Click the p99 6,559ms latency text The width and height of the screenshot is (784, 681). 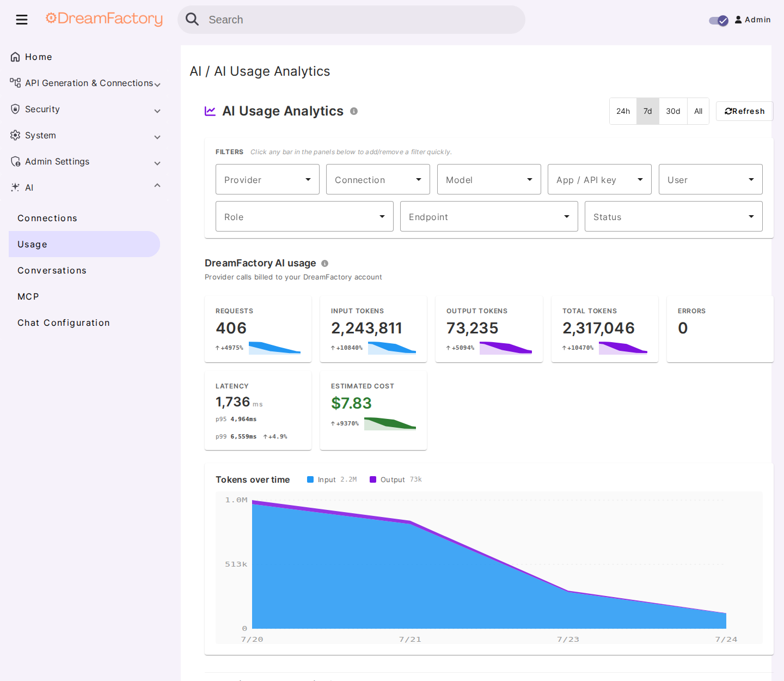(x=236, y=436)
